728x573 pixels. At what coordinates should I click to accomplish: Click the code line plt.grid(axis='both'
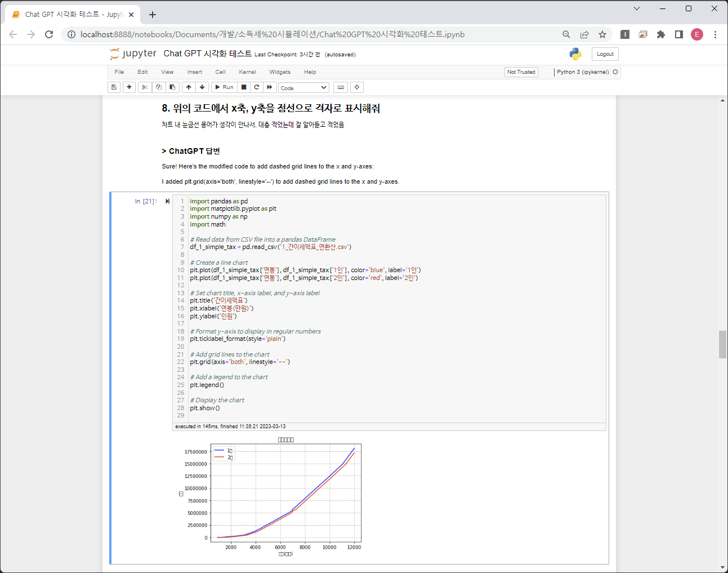(x=240, y=362)
